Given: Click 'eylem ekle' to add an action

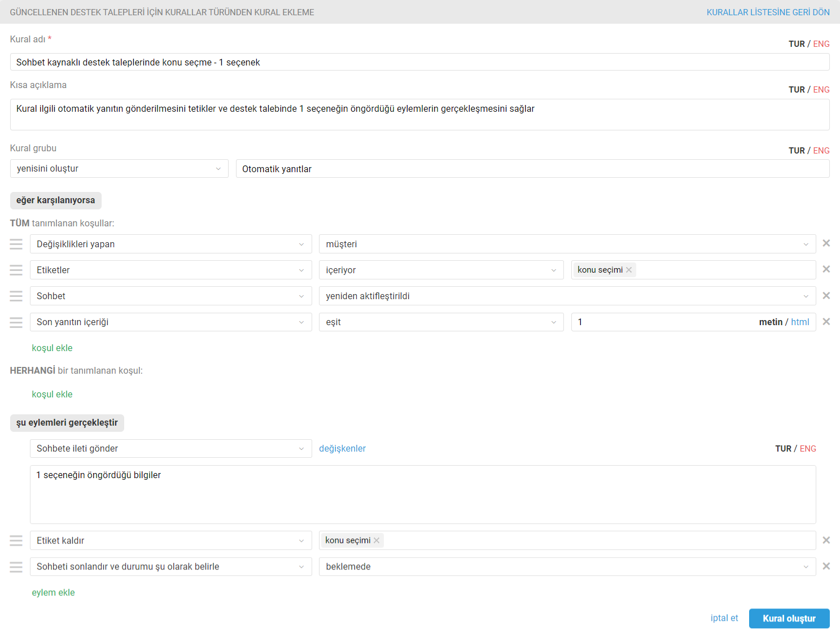Looking at the screenshot, I should (53, 592).
